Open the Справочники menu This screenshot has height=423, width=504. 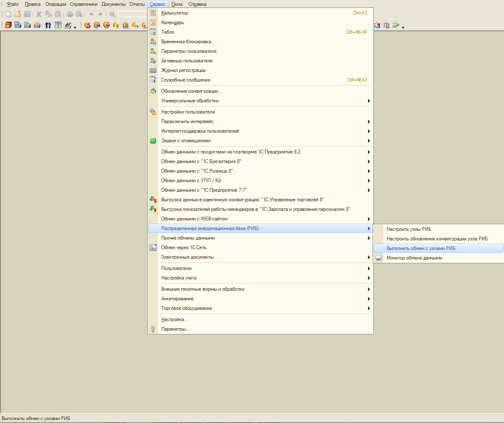84,4
